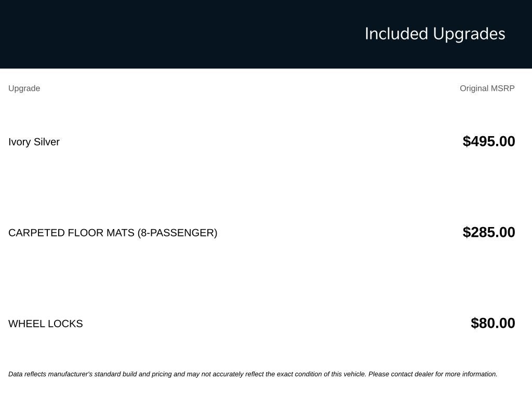
Task: Click the empty left side of the navy banner
Action: [x=136, y=34]
